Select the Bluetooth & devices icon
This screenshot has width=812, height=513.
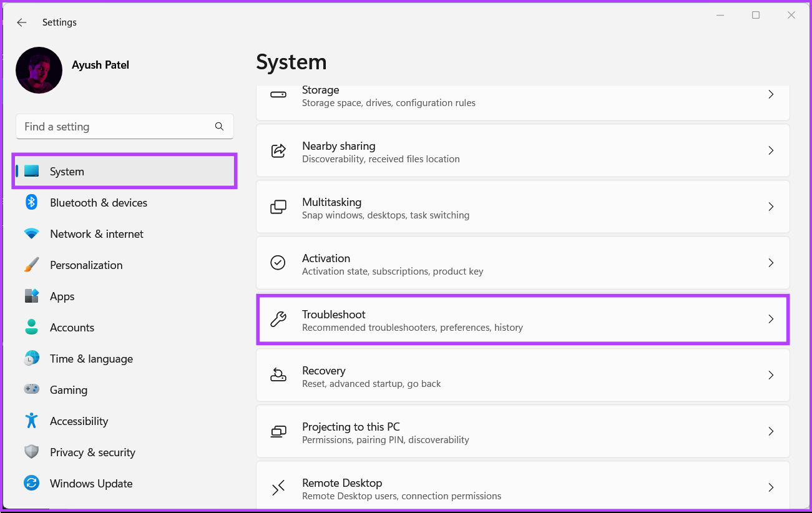click(x=31, y=202)
